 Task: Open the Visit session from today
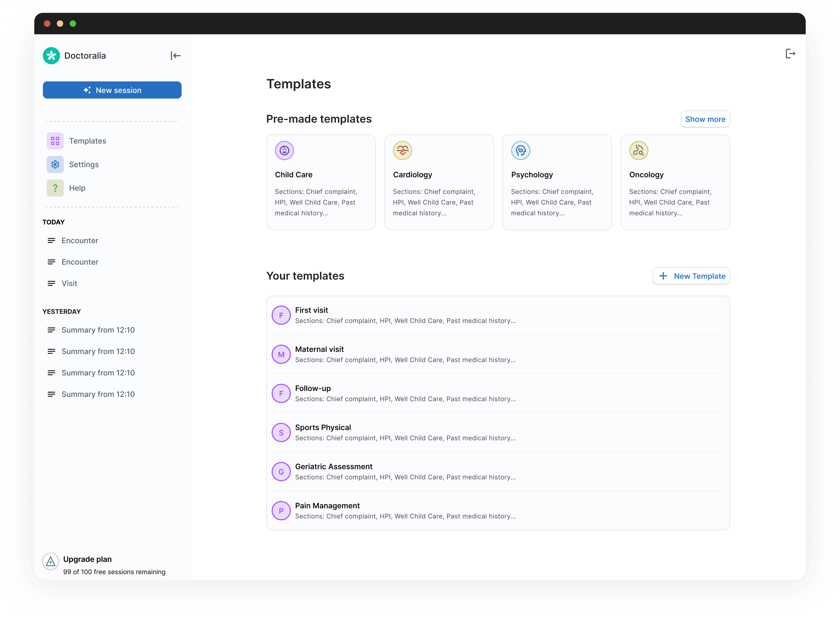(x=69, y=283)
